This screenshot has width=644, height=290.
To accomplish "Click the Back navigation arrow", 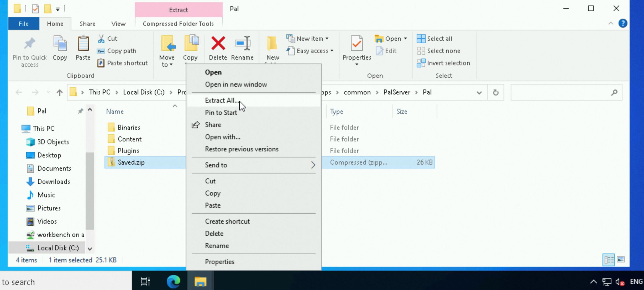I will click(19, 92).
